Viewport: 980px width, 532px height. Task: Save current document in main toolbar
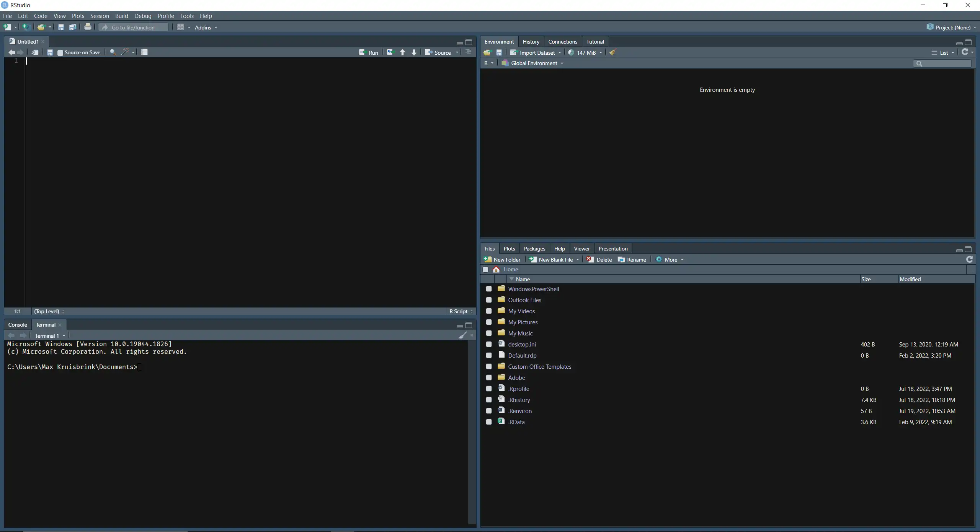[61, 27]
